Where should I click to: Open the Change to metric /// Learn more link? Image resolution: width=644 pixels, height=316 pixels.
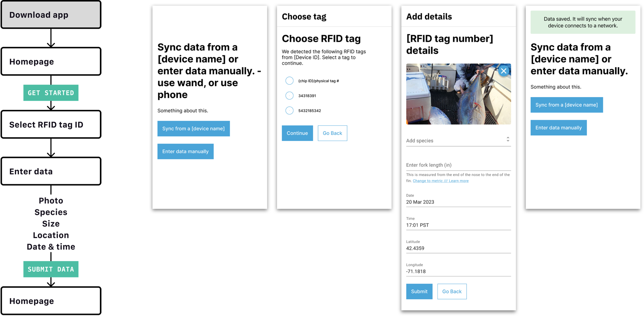point(440,181)
